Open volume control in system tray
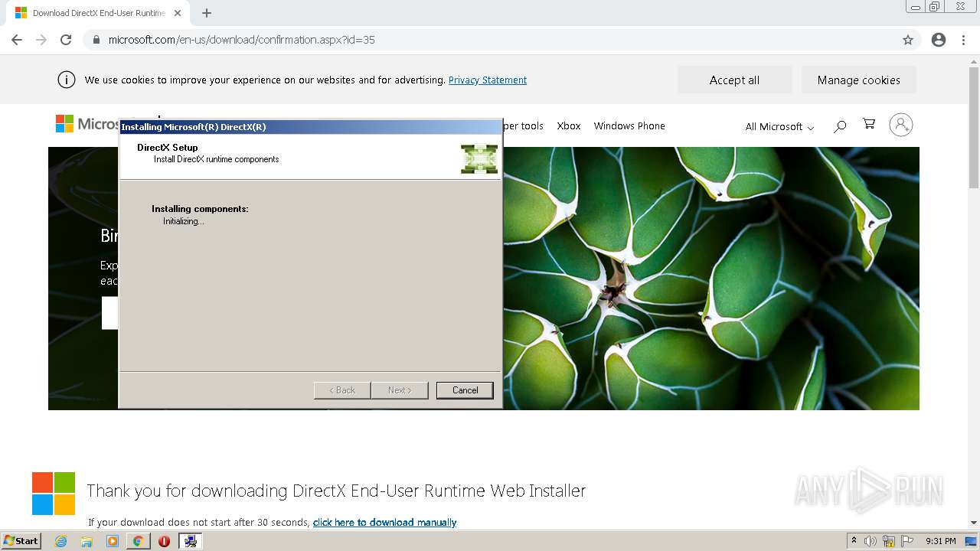 coord(871,541)
